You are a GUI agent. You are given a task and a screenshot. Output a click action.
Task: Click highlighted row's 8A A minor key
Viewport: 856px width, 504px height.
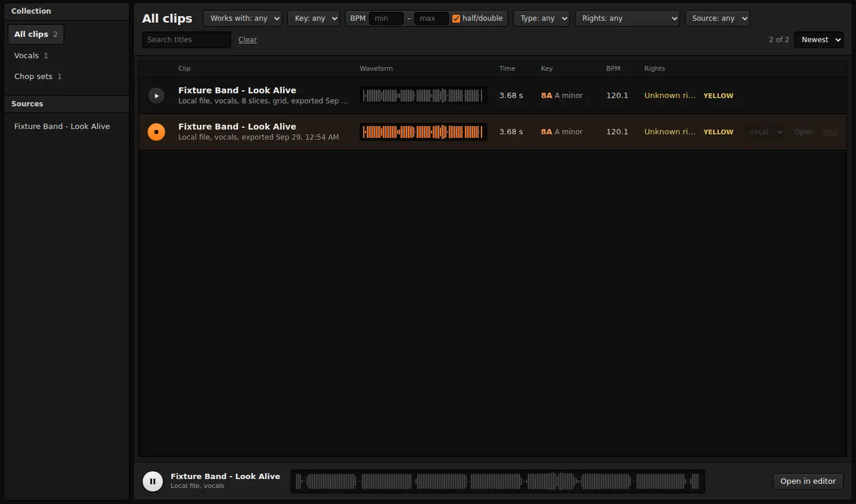[562, 132]
